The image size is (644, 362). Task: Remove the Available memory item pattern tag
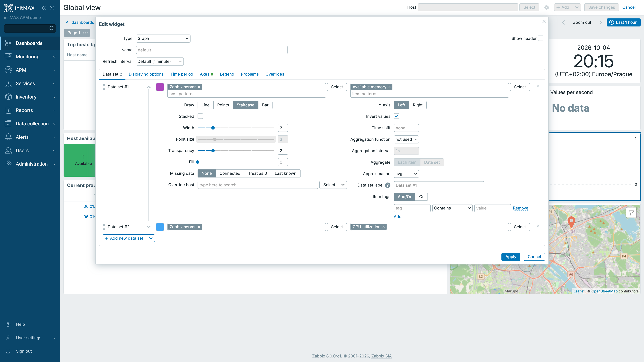tap(389, 87)
